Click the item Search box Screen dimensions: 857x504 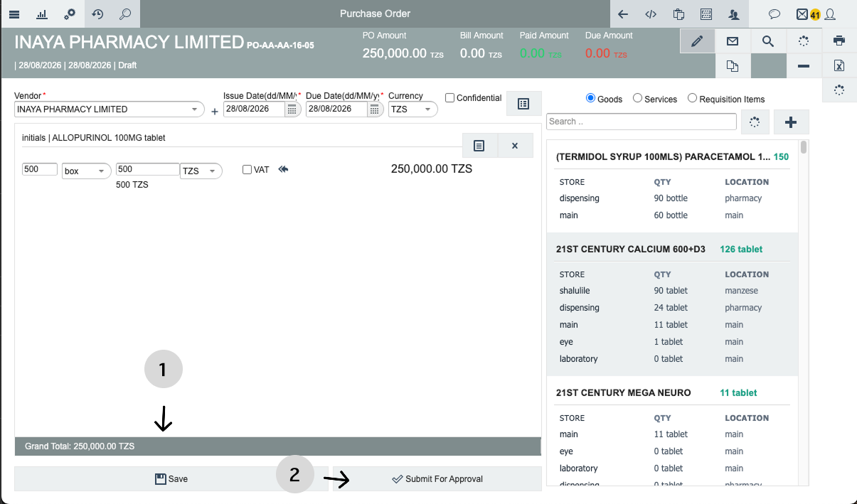pyautogui.click(x=642, y=122)
